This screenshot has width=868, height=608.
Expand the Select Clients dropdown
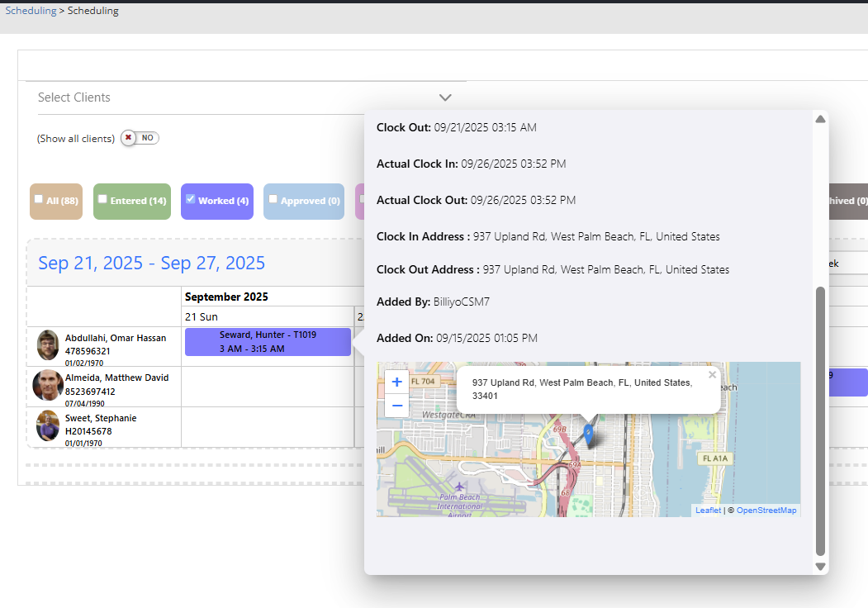445,97
